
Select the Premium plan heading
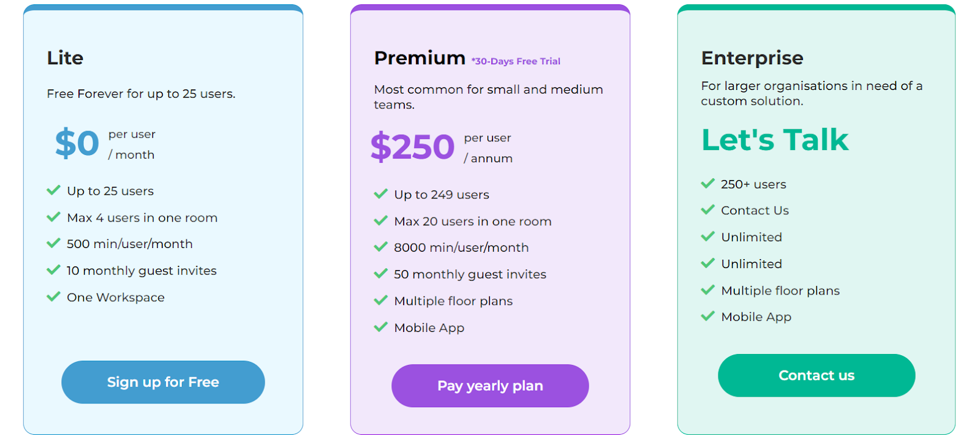click(x=420, y=58)
